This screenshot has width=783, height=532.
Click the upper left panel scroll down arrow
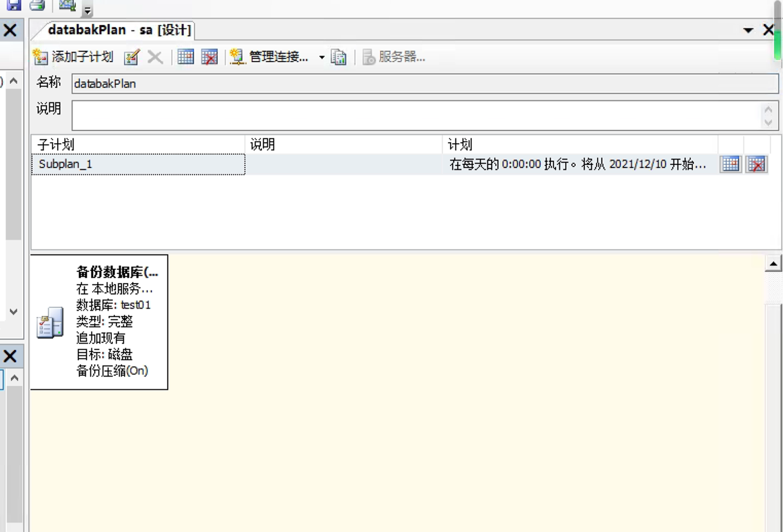(14, 311)
